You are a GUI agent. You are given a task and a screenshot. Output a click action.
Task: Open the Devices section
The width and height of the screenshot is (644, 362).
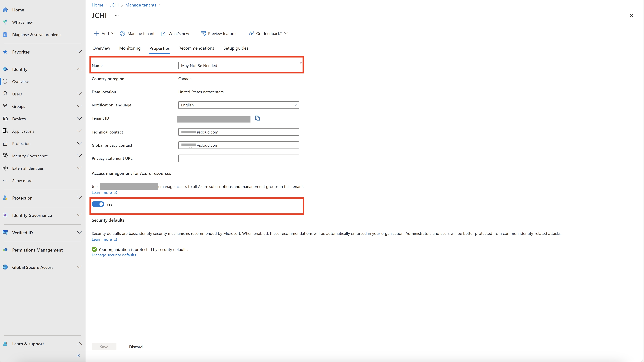[x=19, y=119]
